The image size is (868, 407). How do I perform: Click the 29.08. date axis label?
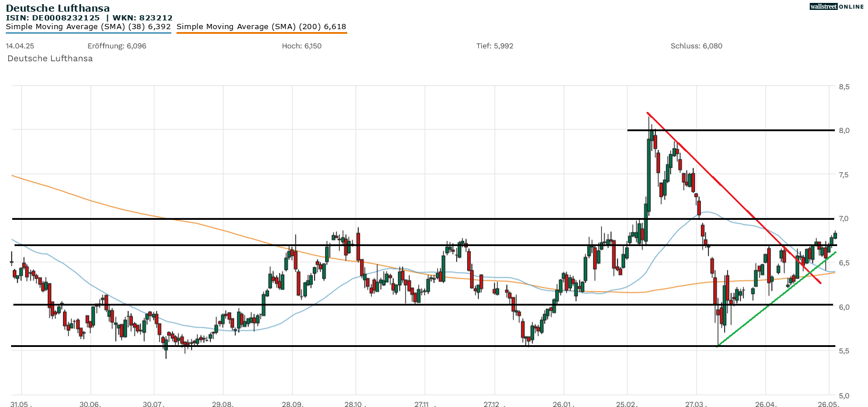click(223, 404)
